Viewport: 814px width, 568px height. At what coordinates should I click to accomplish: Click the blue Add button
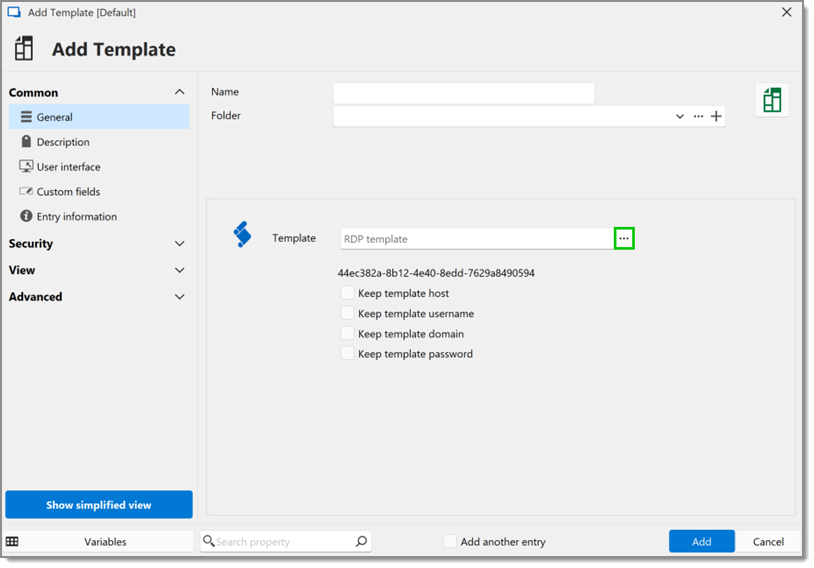[701, 542]
